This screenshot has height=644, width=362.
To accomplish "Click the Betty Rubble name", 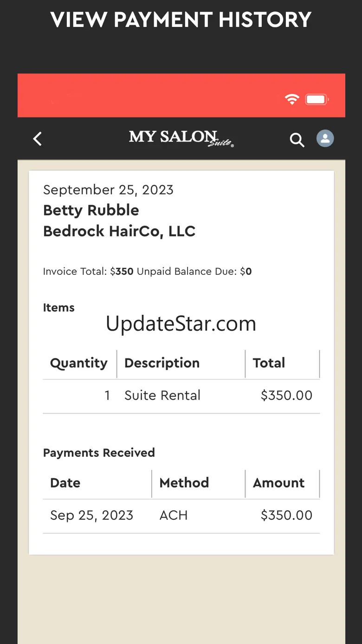I will [91, 210].
